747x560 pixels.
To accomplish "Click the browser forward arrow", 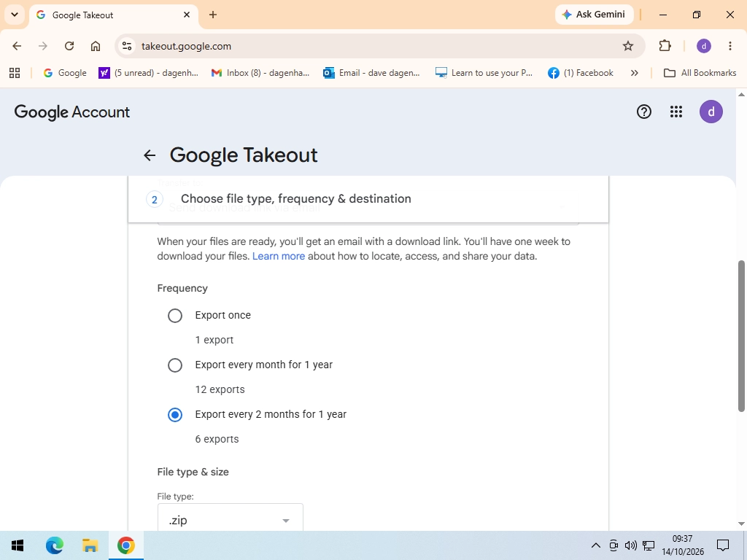I will [x=43, y=46].
